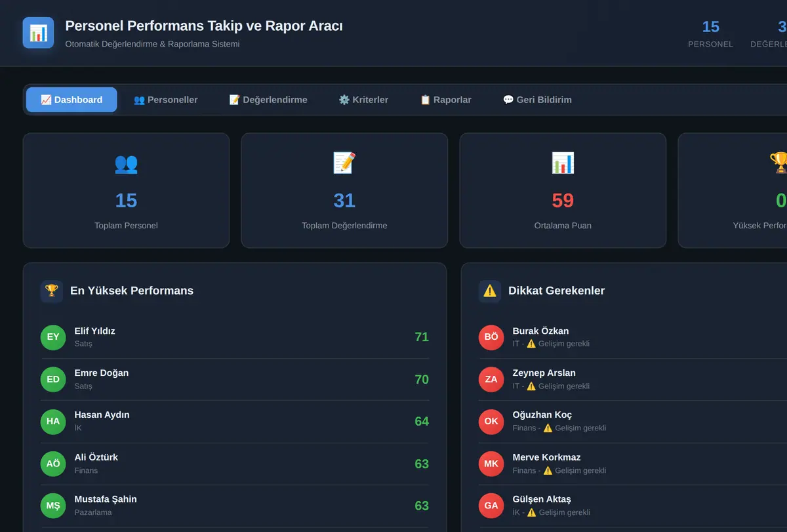Select the name Burak Özkan
The image size is (787, 532).
pos(541,331)
